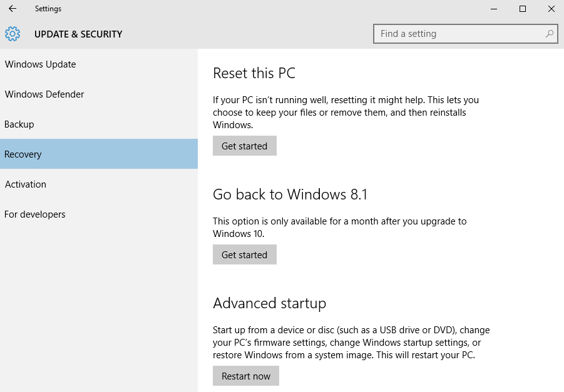Click the UPDATE & SECURITY header title
Screen dimensions: 564x392
pyautogui.click(x=78, y=34)
